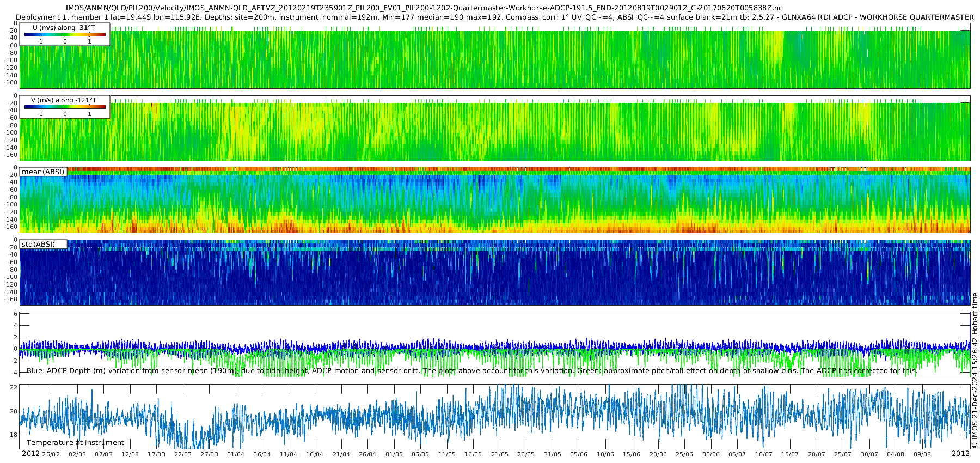
Task: Click the "11/04" axis date
Action: coord(289,455)
